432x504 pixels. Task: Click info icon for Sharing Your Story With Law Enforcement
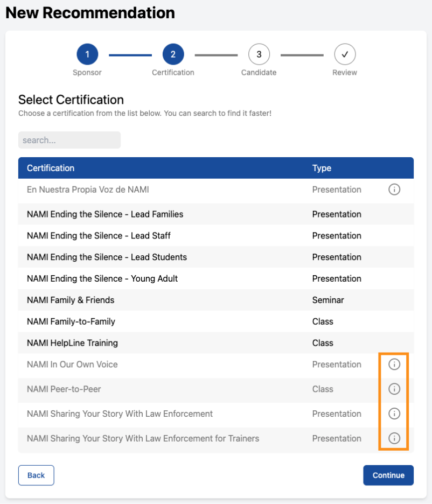[x=394, y=414]
